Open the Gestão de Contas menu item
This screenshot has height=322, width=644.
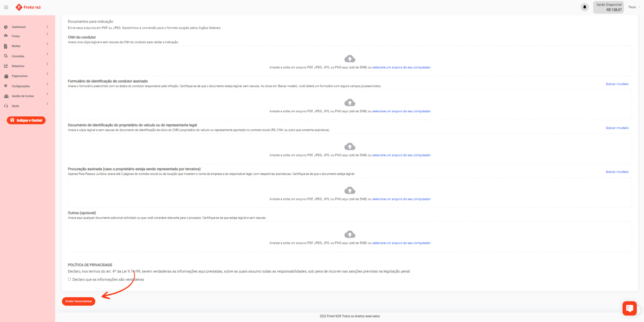[23, 96]
